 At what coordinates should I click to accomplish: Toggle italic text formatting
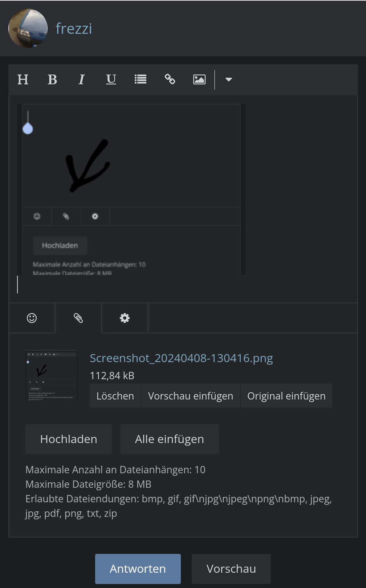click(82, 80)
